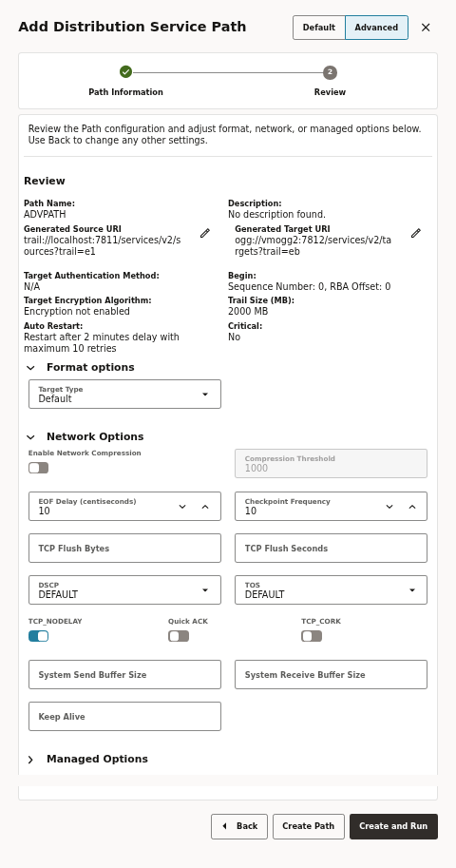The image size is (456, 868).
Task: Open the DSCP dropdown
Action: [125, 590]
